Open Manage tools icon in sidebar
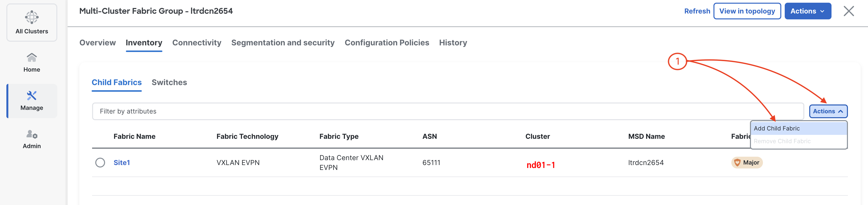 click(x=32, y=96)
